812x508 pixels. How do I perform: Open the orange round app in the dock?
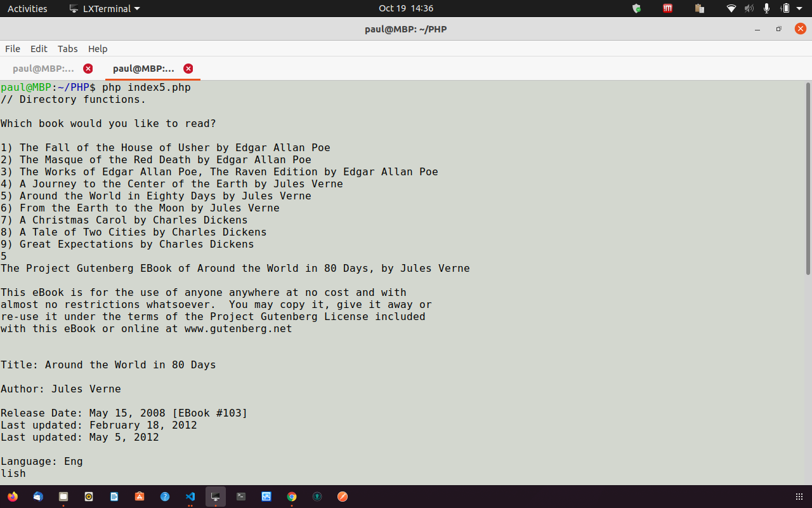click(x=343, y=497)
